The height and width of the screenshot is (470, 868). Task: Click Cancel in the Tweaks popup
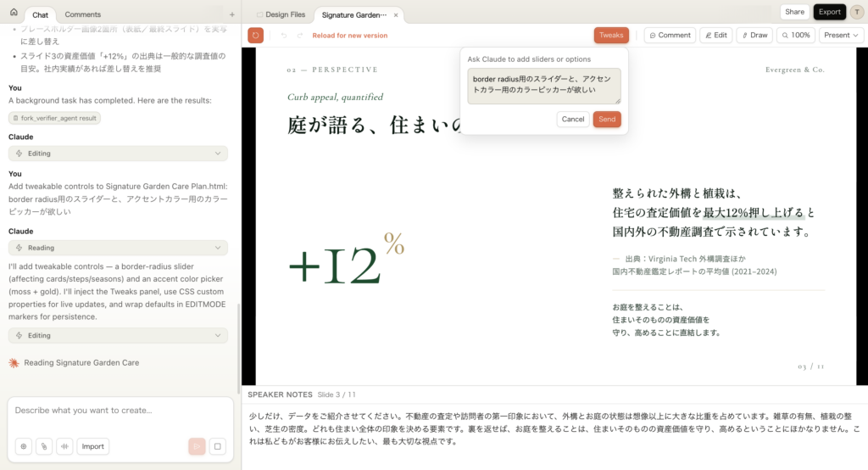[x=573, y=119]
